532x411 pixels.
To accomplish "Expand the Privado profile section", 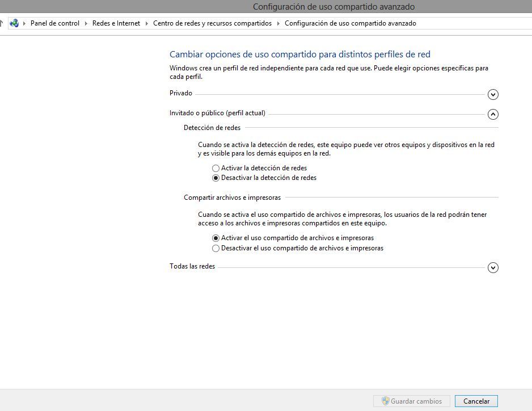I will [x=493, y=94].
